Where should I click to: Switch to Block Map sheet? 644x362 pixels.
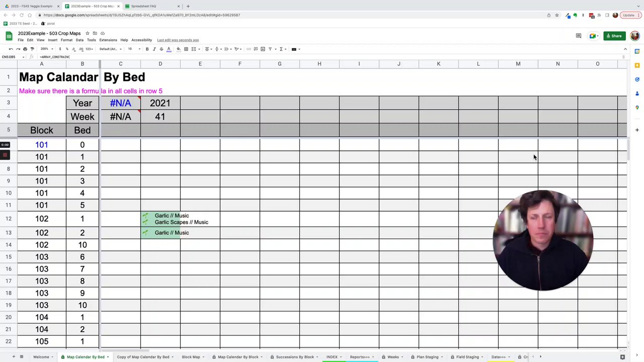click(191, 357)
